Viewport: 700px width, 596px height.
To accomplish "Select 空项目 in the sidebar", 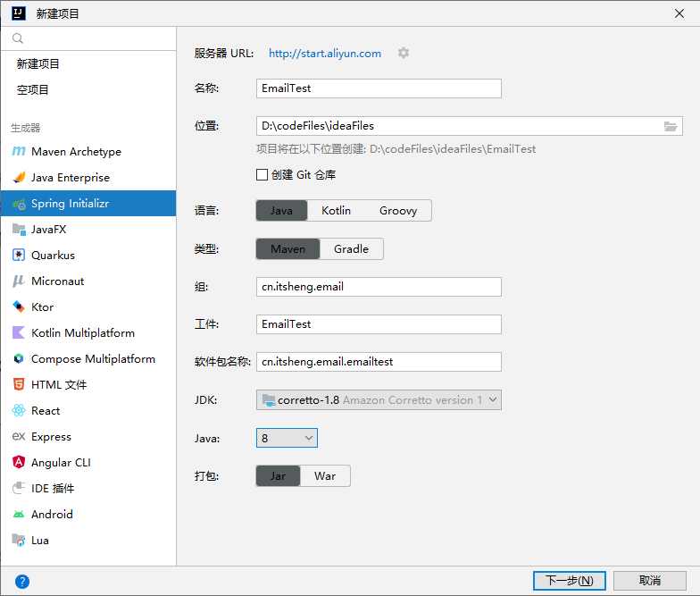I will (x=33, y=90).
